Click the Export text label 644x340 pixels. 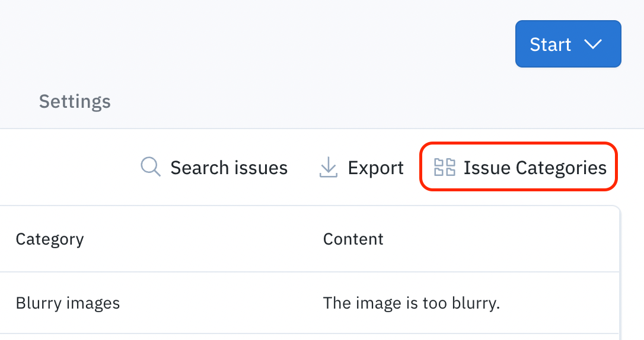(x=376, y=168)
